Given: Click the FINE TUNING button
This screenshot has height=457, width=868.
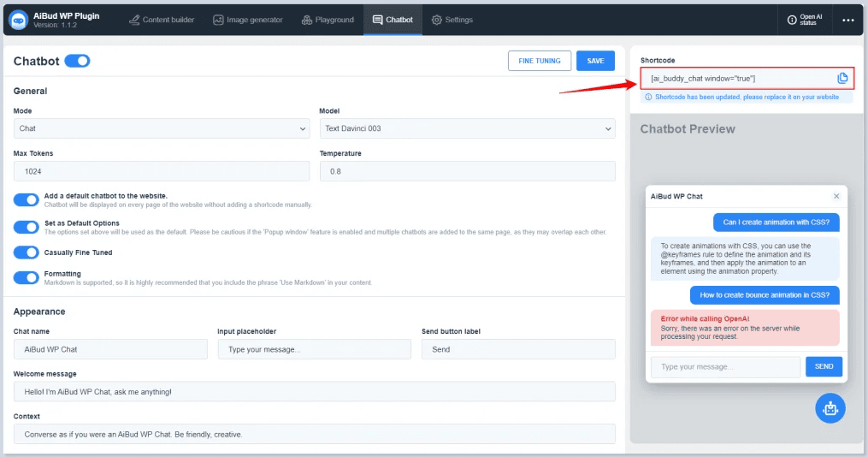Looking at the screenshot, I should tap(539, 61).
